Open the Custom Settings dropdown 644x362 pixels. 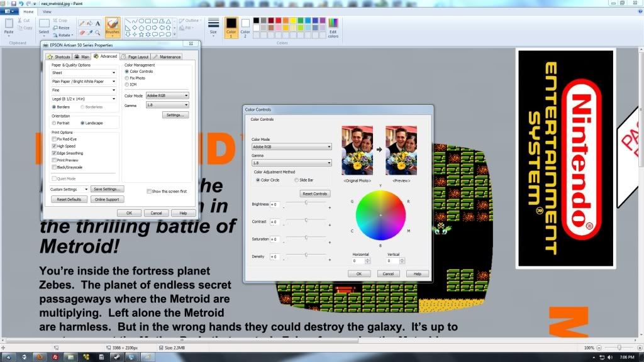click(x=69, y=189)
